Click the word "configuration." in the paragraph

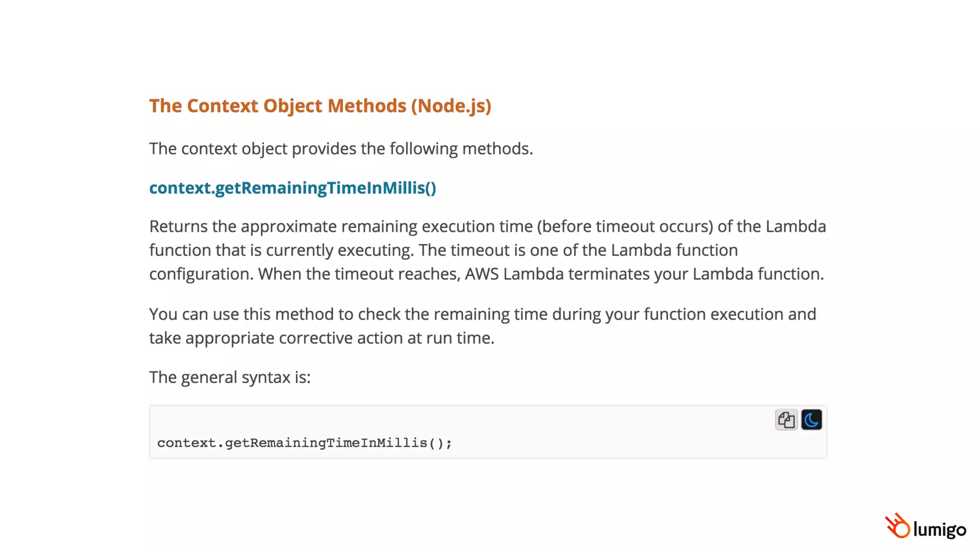pos(201,274)
